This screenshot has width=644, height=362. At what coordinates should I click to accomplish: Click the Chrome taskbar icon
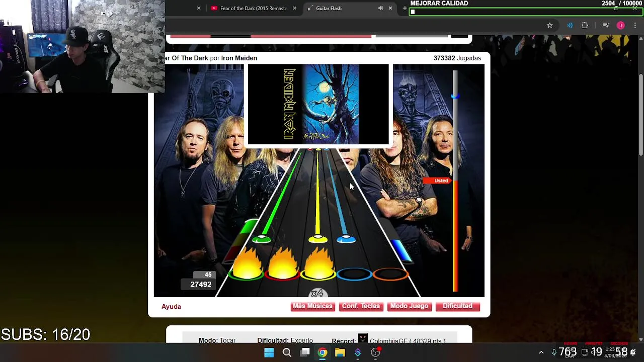point(323,352)
